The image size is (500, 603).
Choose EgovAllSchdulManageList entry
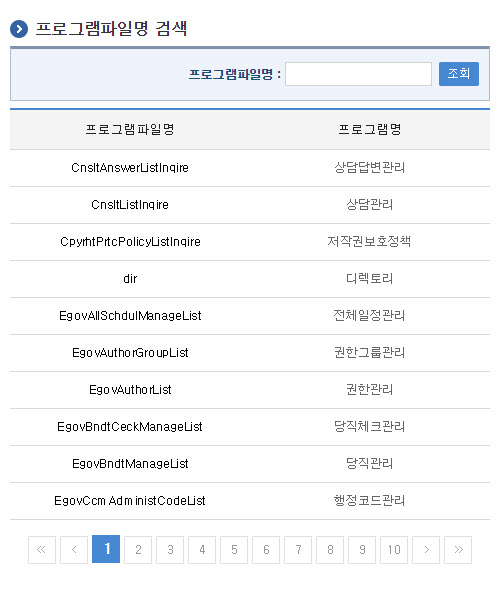[130, 316]
